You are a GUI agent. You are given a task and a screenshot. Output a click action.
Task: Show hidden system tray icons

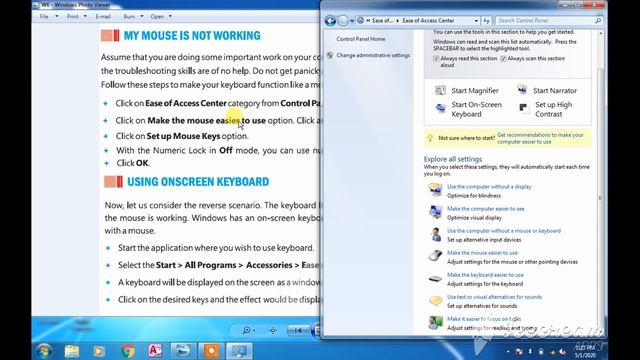coord(508,351)
